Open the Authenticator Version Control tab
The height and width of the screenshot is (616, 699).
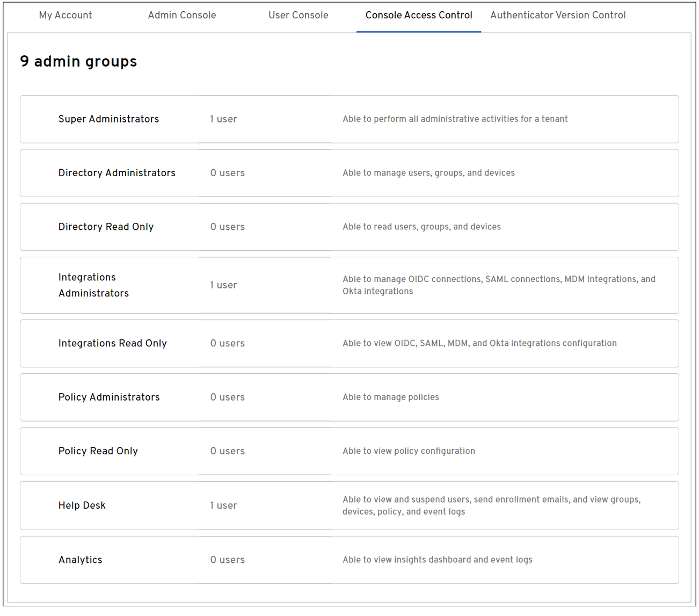tap(558, 15)
